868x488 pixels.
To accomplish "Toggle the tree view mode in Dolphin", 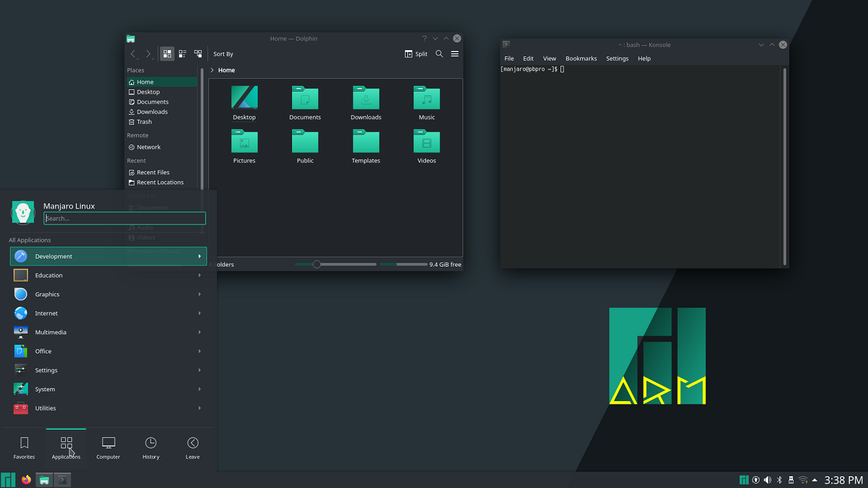I will coord(198,53).
